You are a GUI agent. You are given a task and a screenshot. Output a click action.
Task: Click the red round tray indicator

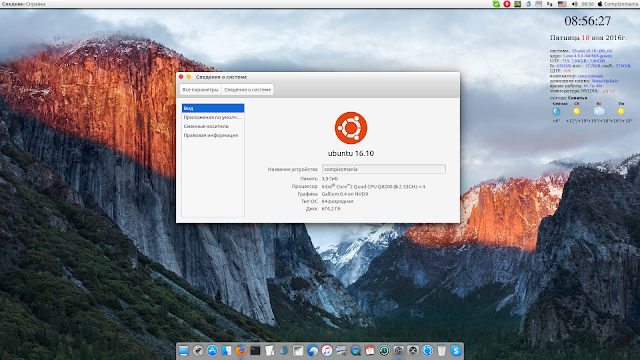coord(507,4)
